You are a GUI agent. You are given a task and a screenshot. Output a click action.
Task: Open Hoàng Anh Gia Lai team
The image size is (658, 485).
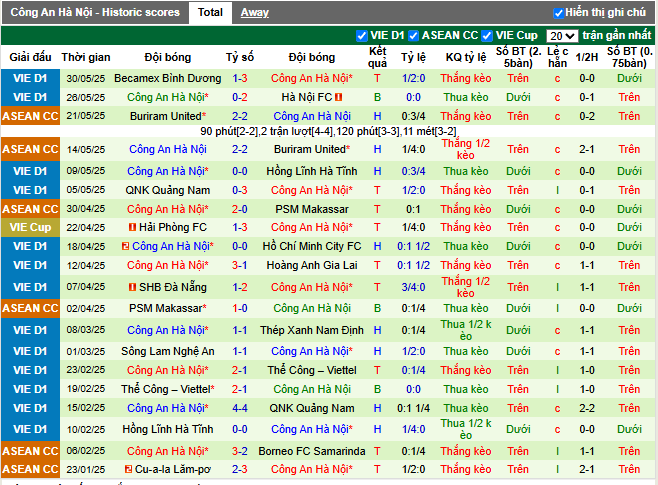(312, 265)
